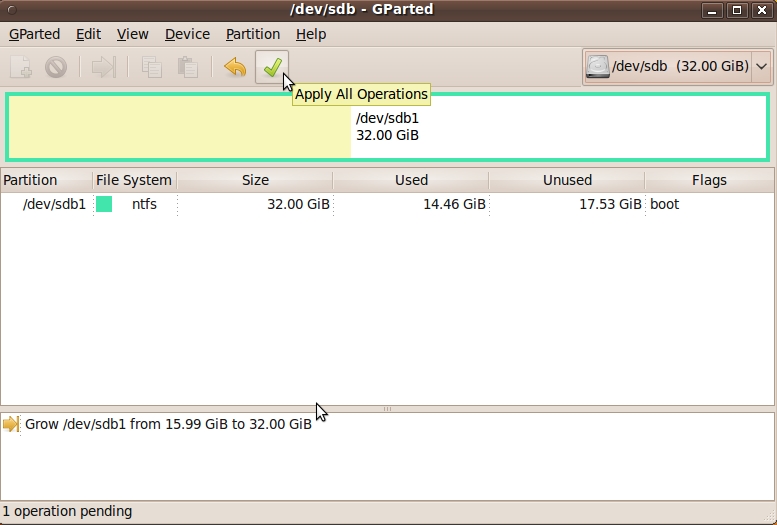
Task: Open the View menu
Action: [x=132, y=34]
